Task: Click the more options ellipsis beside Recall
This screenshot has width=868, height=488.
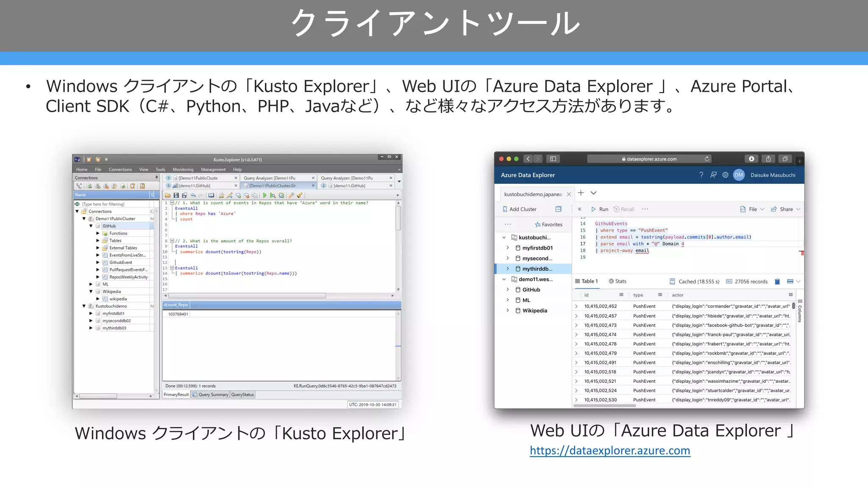Action: coord(645,209)
